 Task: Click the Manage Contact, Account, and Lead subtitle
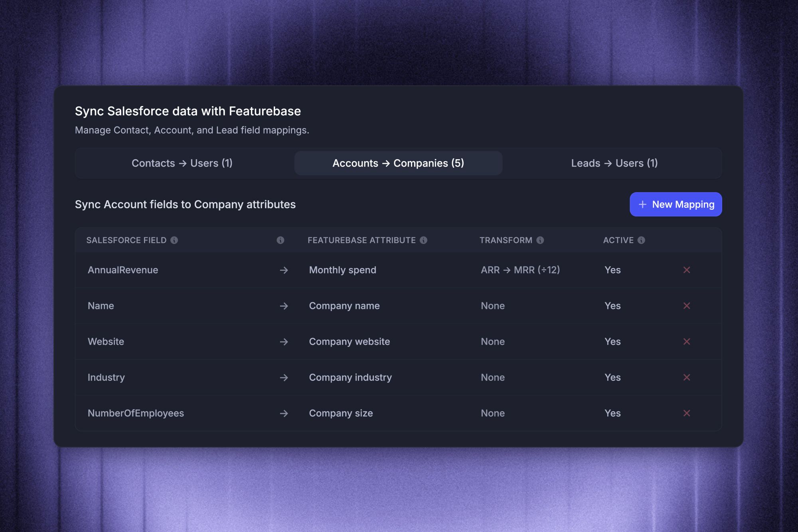click(192, 130)
